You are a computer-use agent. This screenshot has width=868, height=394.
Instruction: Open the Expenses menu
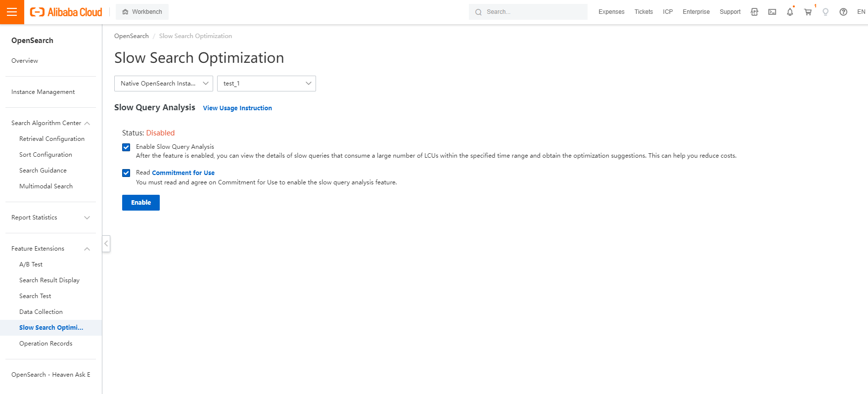611,12
